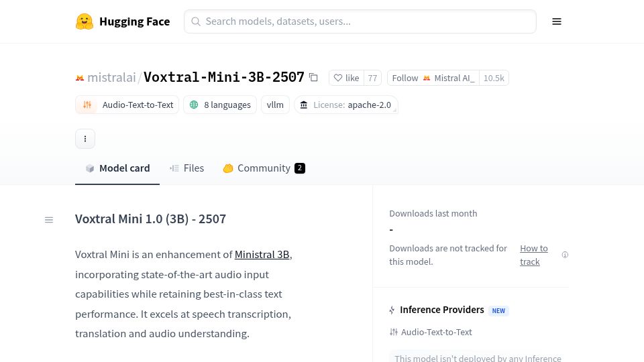Open the mistralai organization link
This screenshot has width=644, height=362.
[x=111, y=77]
